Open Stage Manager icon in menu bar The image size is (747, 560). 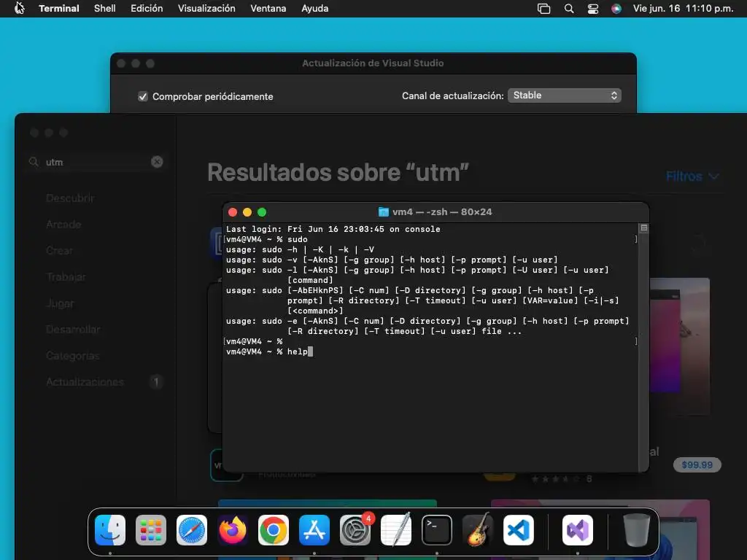[543, 9]
